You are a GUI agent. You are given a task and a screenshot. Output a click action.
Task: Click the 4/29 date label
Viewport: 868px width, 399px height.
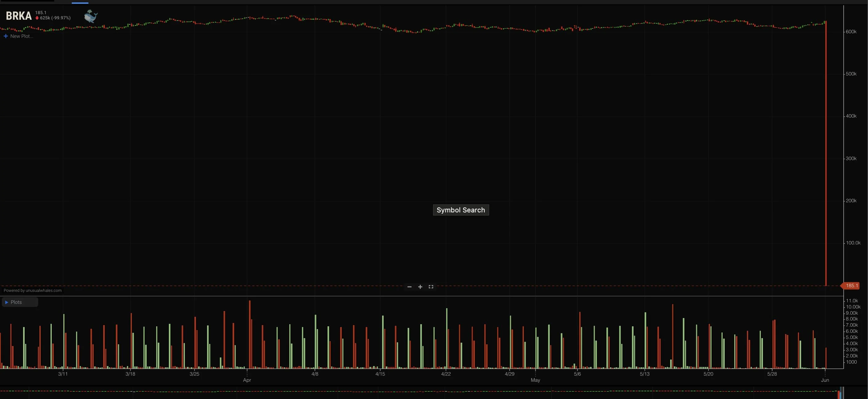[x=509, y=374]
